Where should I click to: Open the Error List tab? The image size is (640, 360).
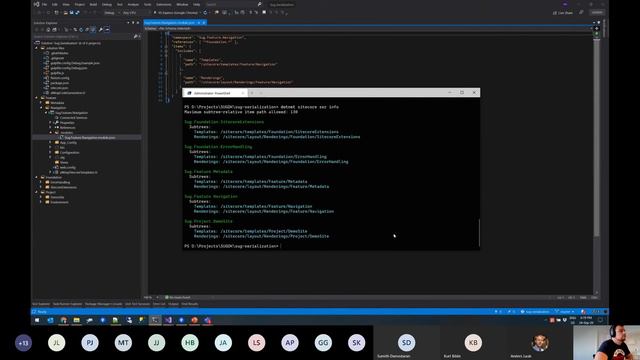click(159, 304)
